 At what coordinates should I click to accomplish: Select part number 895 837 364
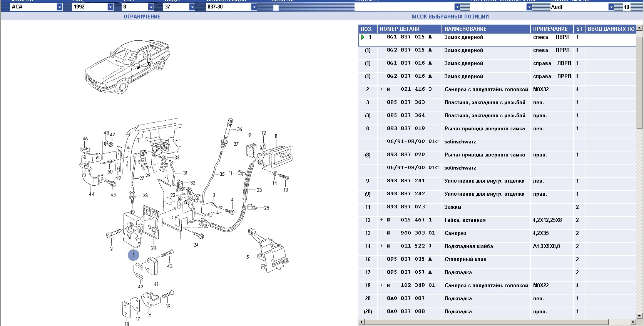click(406, 116)
